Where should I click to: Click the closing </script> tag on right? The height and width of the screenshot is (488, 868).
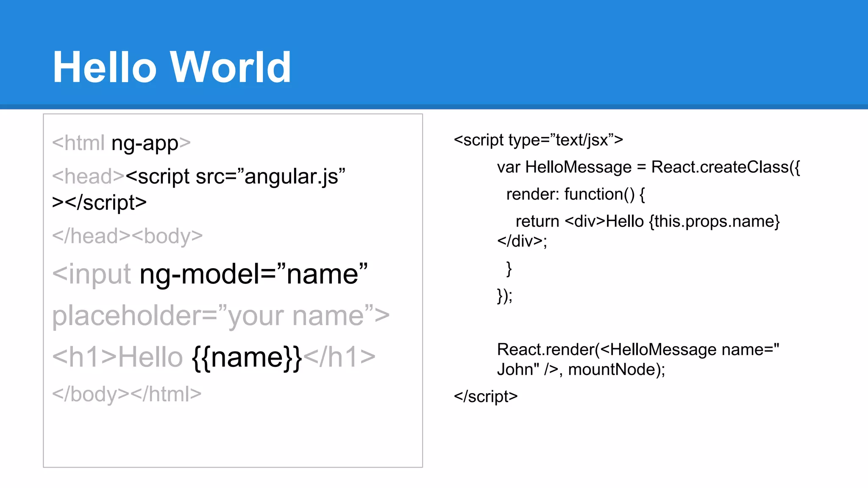point(486,396)
